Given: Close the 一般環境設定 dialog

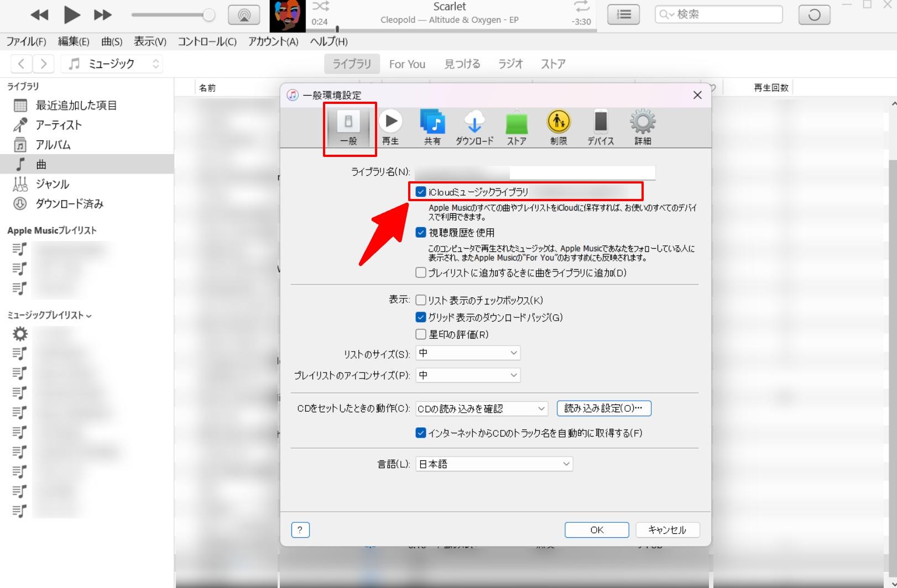Looking at the screenshot, I should (697, 95).
